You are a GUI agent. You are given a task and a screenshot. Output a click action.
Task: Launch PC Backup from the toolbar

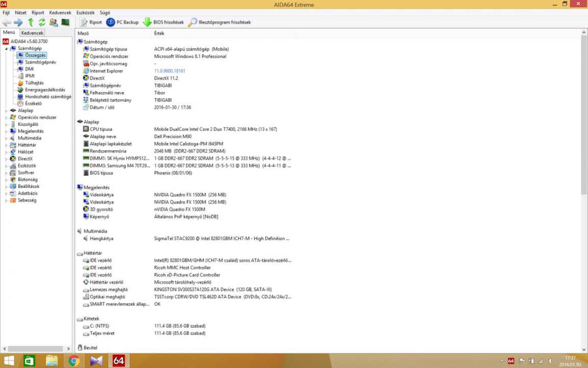[x=122, y=22]
